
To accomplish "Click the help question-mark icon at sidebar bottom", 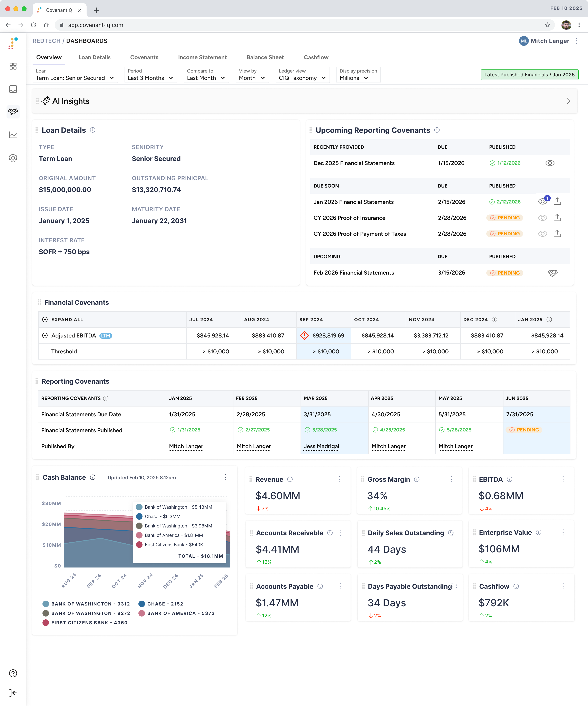I will [x=13, y=673].
